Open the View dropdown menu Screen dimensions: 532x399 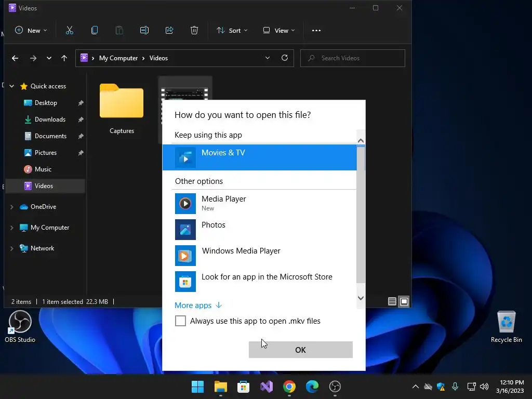tap(279, 31)
